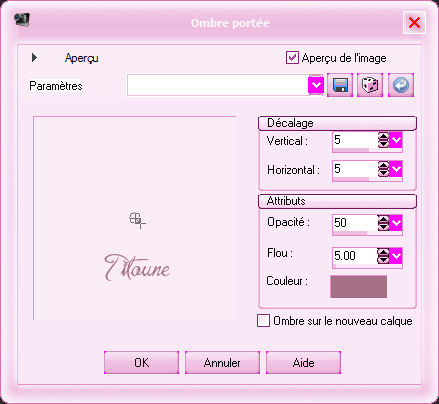Expand the Aperçu disclosure triangle
This screenshot has height=404, width=439.
pyautogui.click(x=34, y=58)
